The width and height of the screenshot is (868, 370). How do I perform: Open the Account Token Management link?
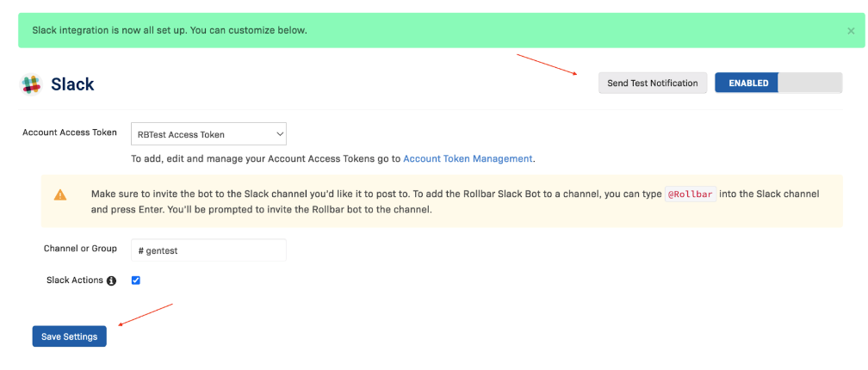(468, 158)
